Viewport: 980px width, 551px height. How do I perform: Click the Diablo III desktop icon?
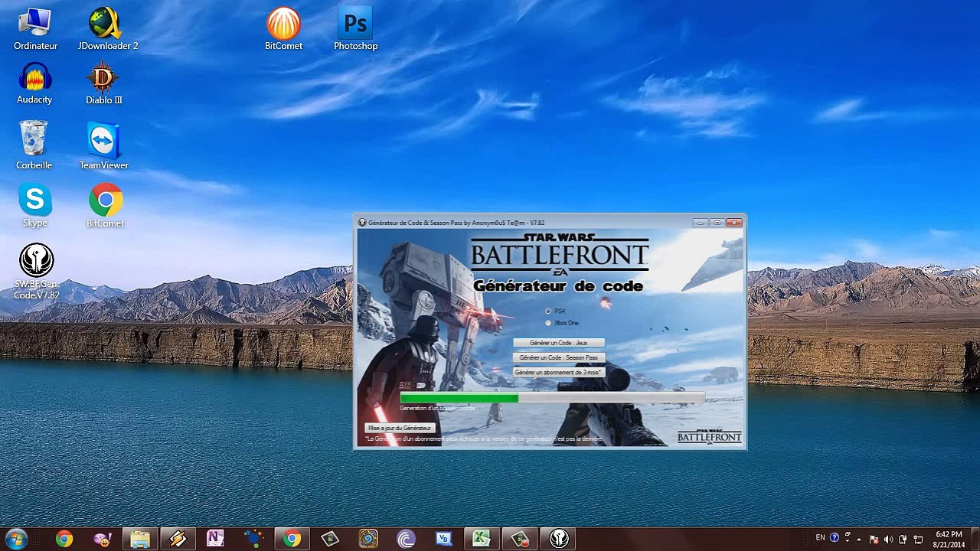[x=103, y=84]
